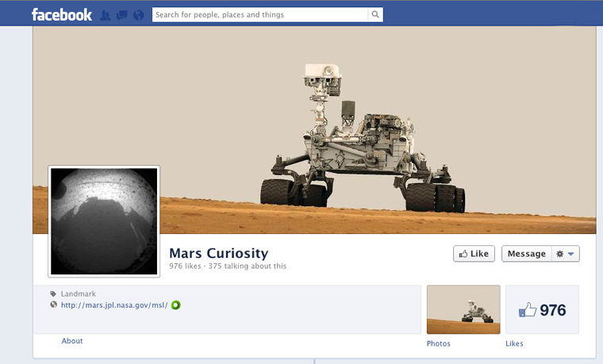This screenshot has height=364, width=603.
Task: Click the search magnifier button
Action: (x=375, y=14)
